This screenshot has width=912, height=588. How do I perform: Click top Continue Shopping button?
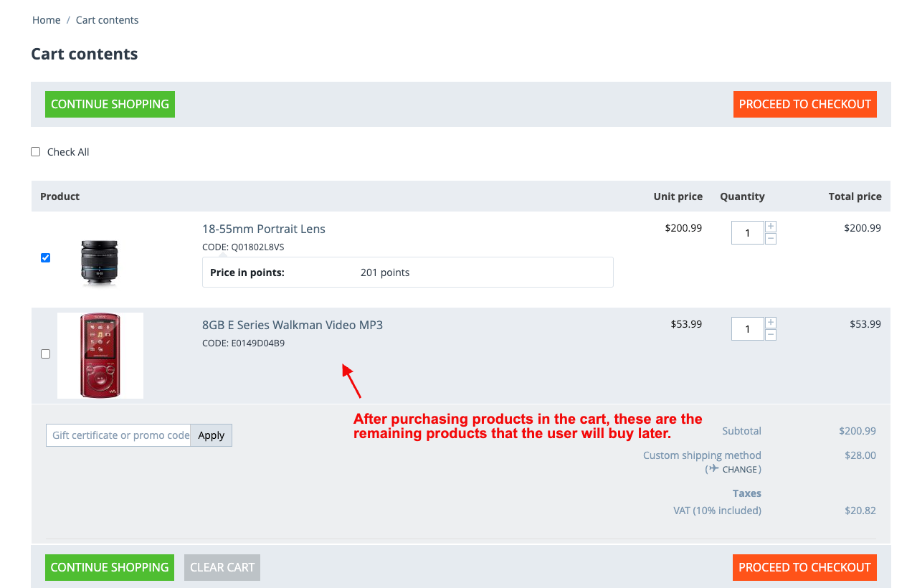110,104
